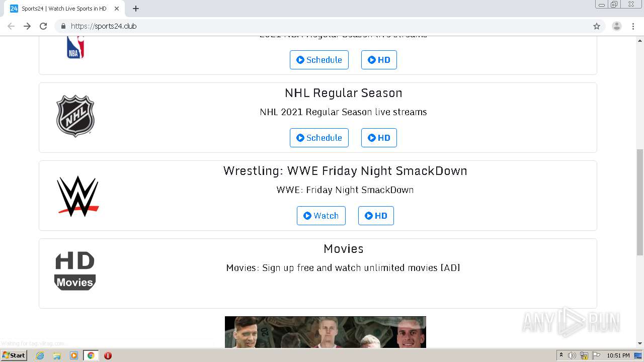Select the Sports24 browser tab

[x=64, y=9]
